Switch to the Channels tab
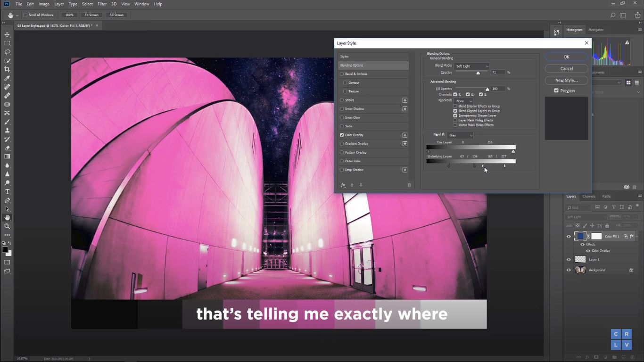 [x=589, y=197]
